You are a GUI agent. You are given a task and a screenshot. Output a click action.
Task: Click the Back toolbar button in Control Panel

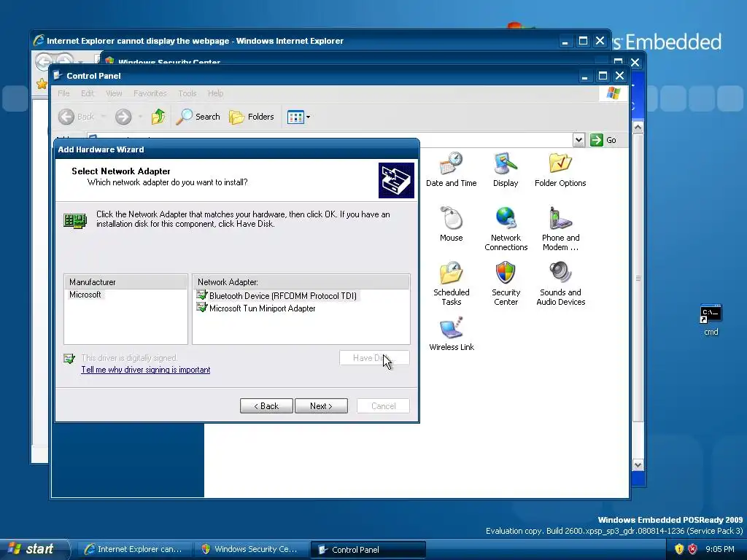[x=76, y=117]
